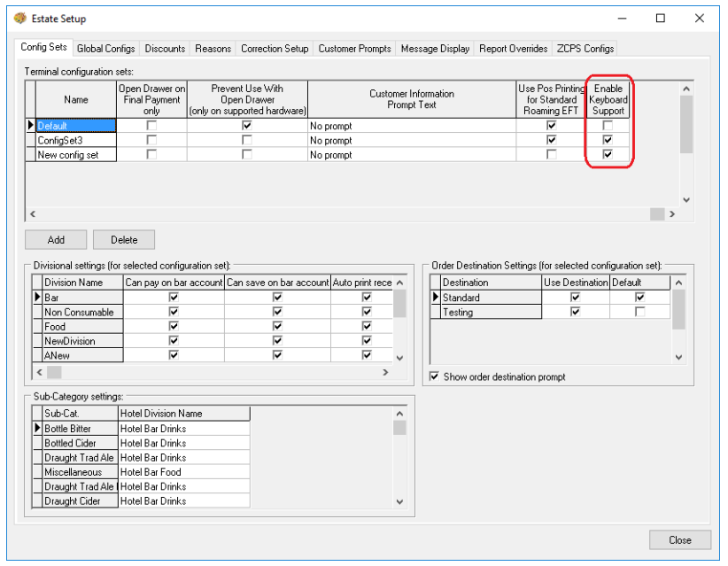Click order destination list scroll down arrow
This screenshot has height=566, width=728.
pyautogui.click(x=678, y=357)
